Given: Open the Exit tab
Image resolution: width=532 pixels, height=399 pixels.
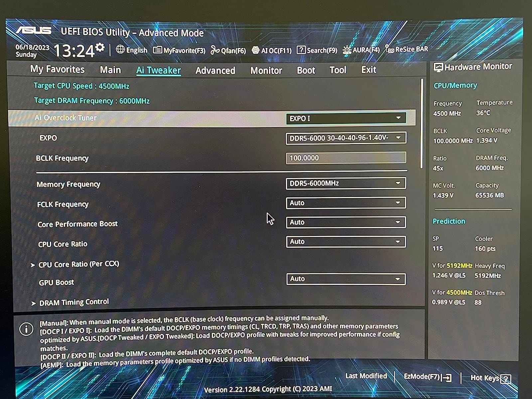Looking at the screenshot, I should [369, 69].
